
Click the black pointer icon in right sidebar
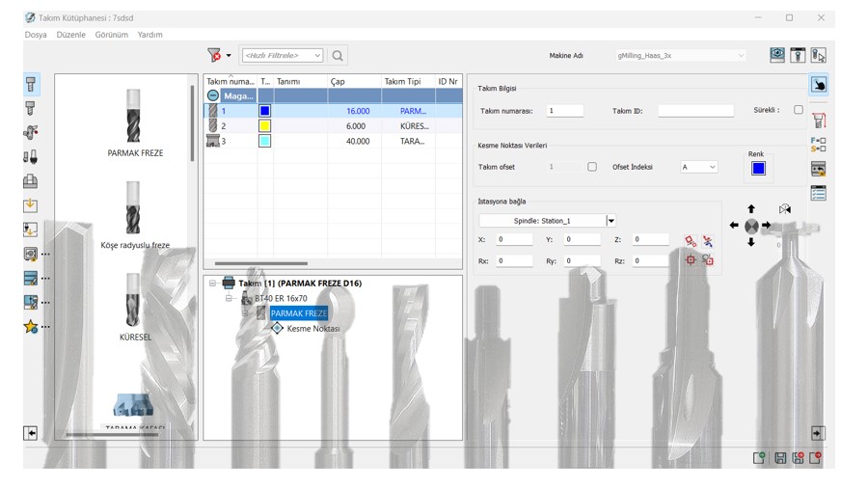818,85
